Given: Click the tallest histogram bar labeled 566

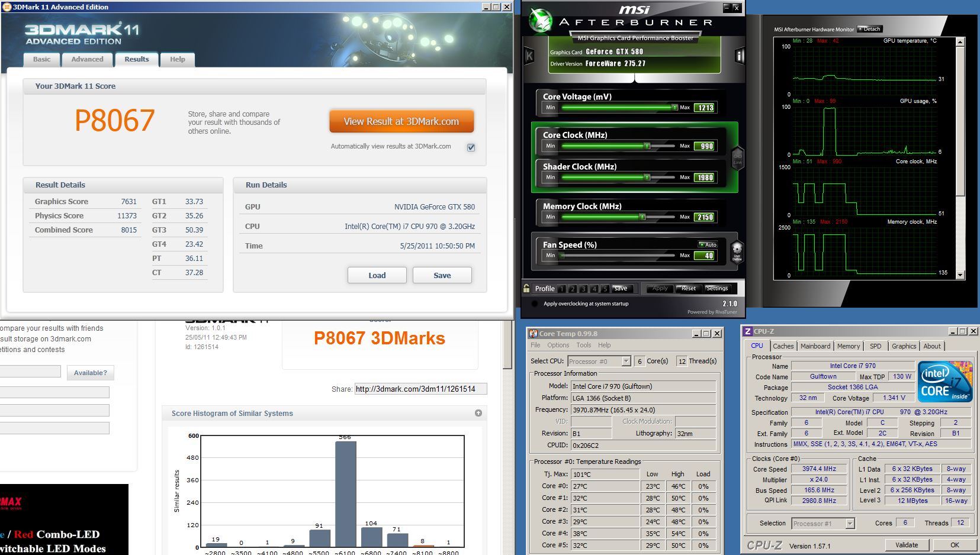Looking at the screenshot, I should (345, 494).
